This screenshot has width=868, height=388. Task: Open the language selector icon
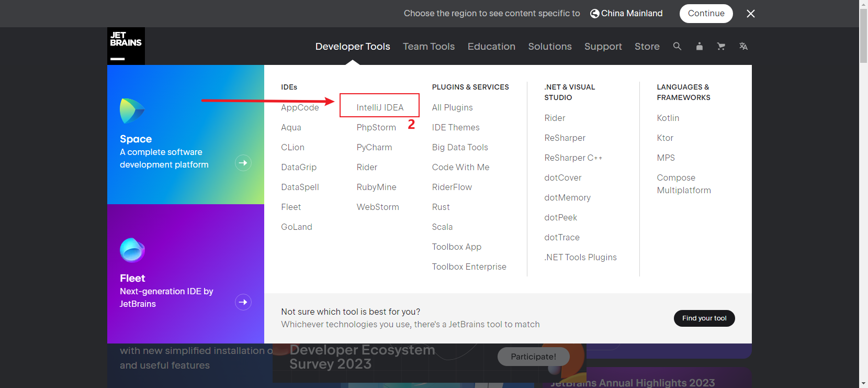point(743,46)
